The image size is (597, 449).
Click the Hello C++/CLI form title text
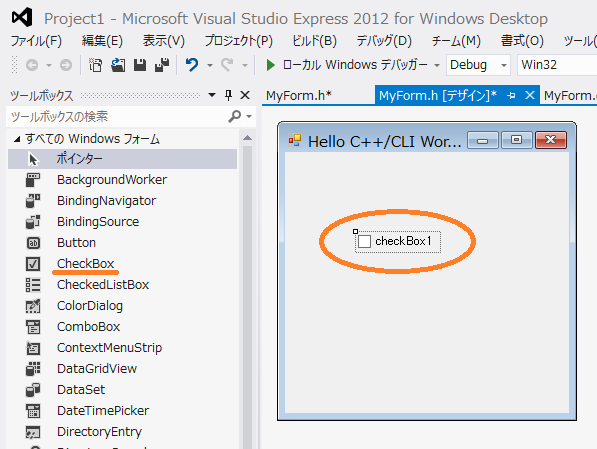point(385,142)
